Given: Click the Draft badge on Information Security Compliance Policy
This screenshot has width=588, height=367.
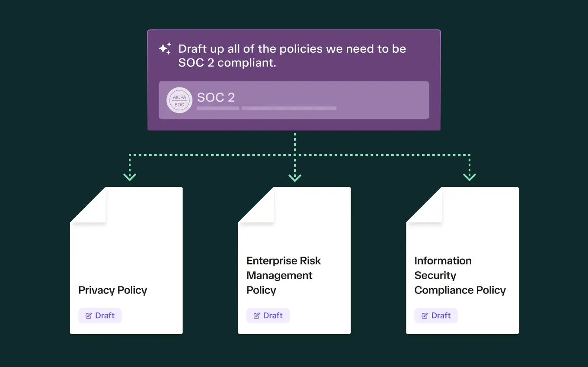Looking at the screenshot, I should (436, 315).
